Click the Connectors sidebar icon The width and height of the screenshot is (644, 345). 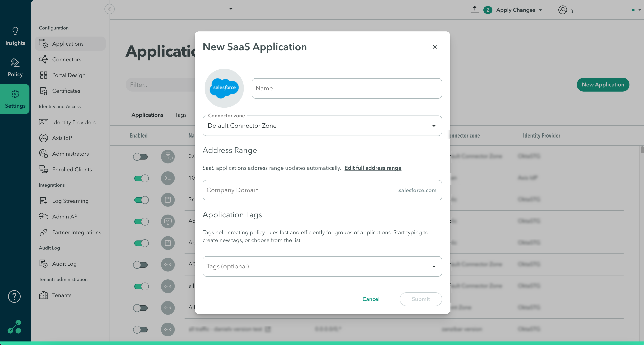click(43, 59)
